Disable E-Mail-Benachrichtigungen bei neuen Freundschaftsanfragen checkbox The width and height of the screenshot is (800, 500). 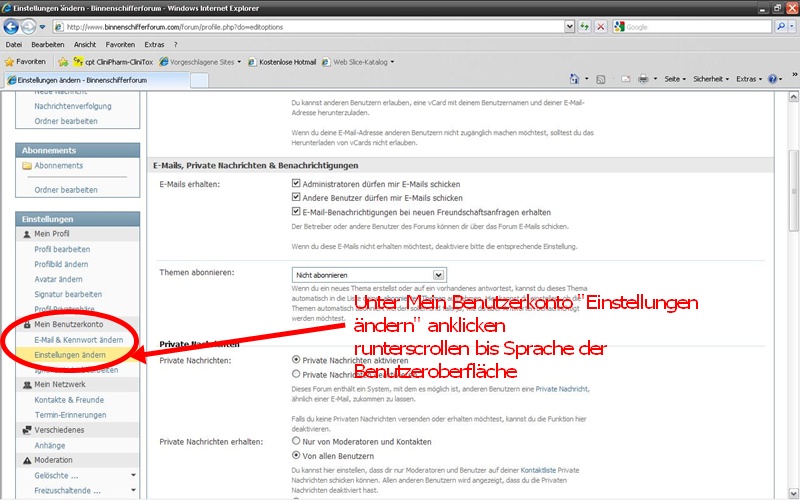296,212
